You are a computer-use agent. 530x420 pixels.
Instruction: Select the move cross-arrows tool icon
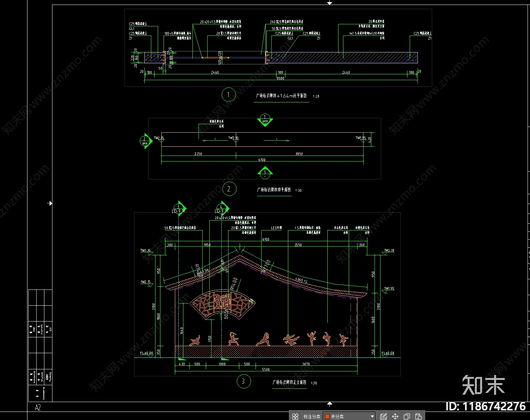pos(395,416)
